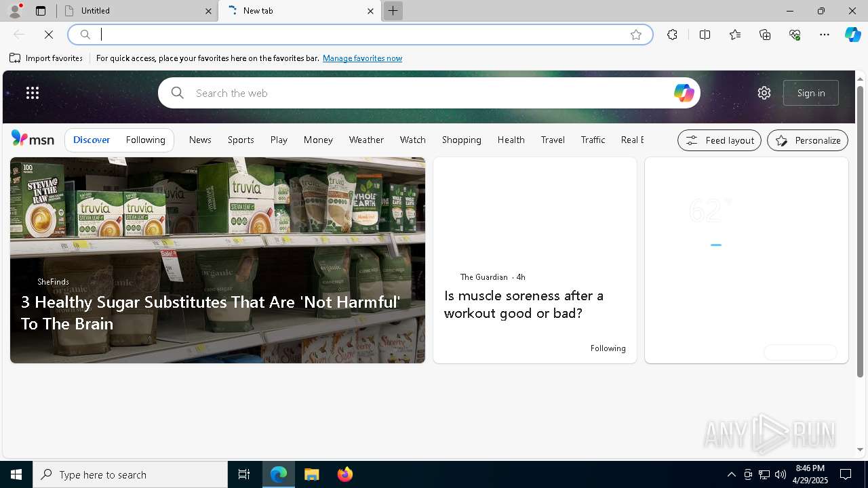Viewport: 868px width, 488px height.
Task: Open the Microsoft apps grid launcher
Action: (33, 93)
